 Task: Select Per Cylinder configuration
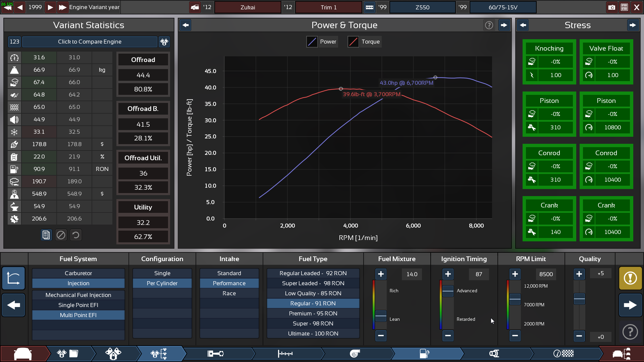point(162,283)
